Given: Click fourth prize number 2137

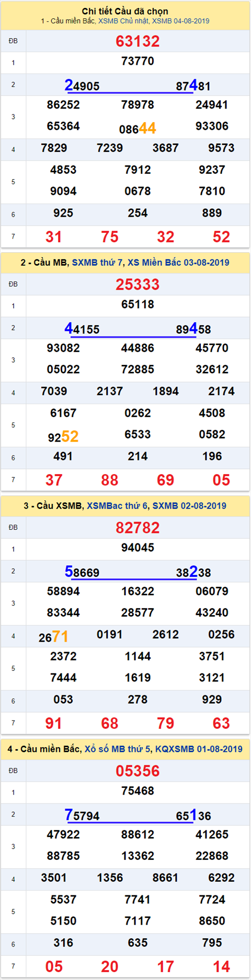Looking at the screenshot, I should pyautogui.click(x=110, y=392).
